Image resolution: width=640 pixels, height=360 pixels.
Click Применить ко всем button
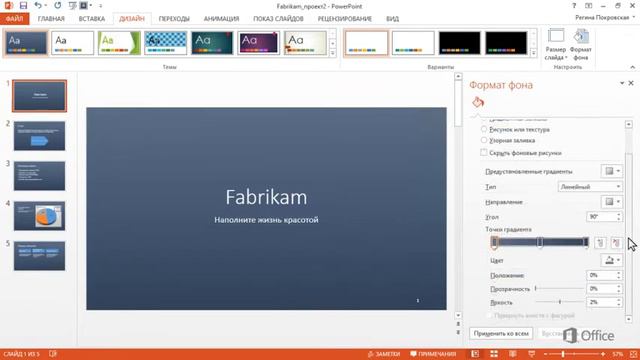pos(501,333)
